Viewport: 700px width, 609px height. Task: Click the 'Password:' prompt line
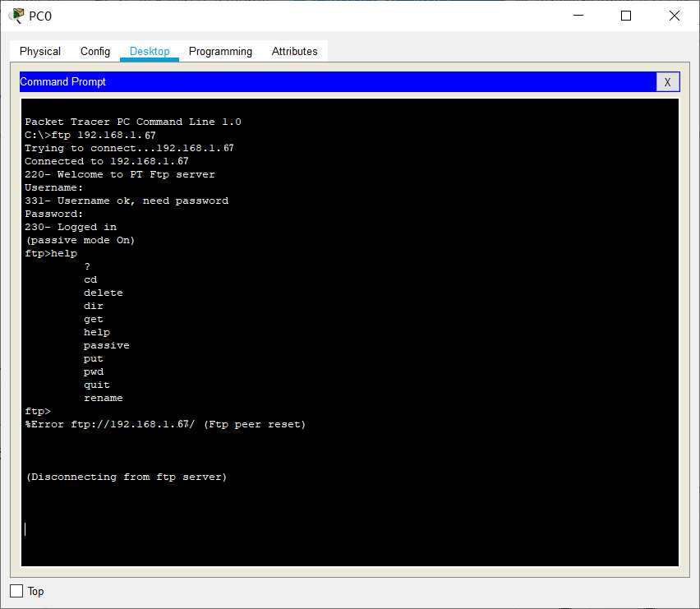click(54, 214)
